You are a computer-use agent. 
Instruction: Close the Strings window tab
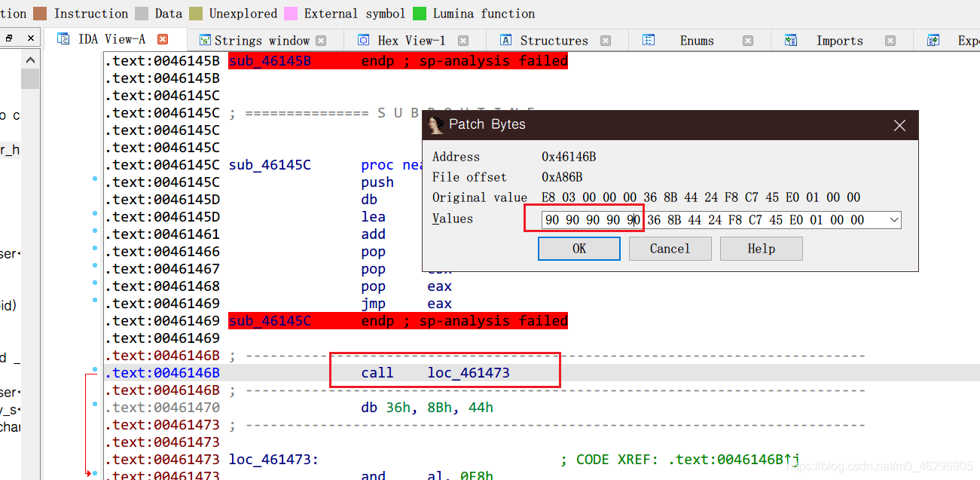[x=321, y=41]
